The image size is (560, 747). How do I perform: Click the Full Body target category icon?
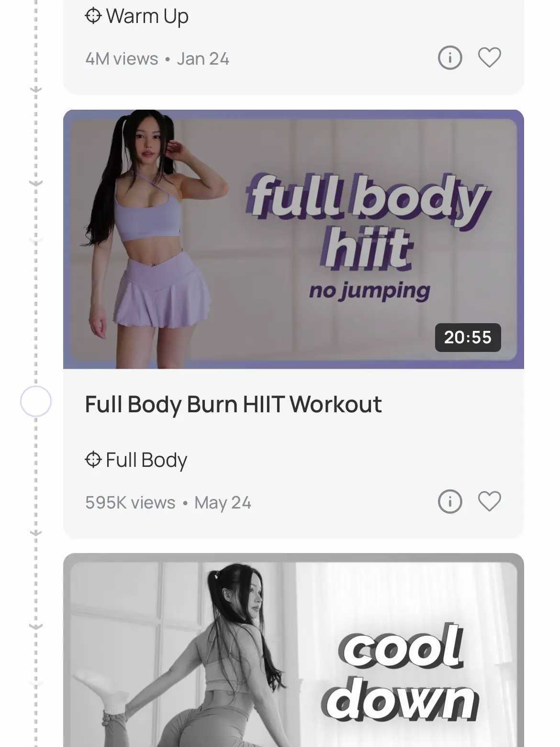(x=93, y=460)
